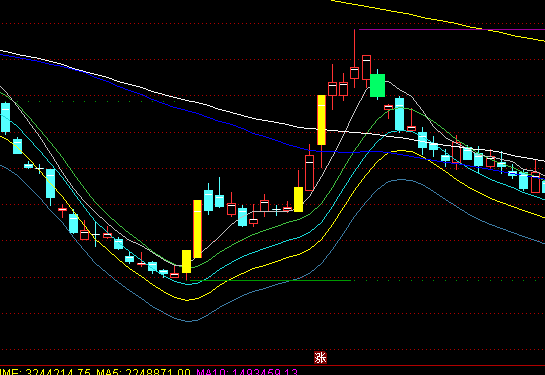This screenshot has width=545, height=375.
Task: Select the peak red candle with the longest upper wick
Action: pos(355,59)
